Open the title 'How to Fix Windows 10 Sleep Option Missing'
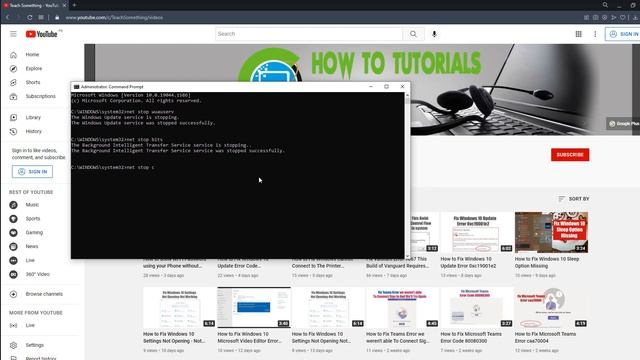Viewport: 640px width, 360px height. point(547,262)
